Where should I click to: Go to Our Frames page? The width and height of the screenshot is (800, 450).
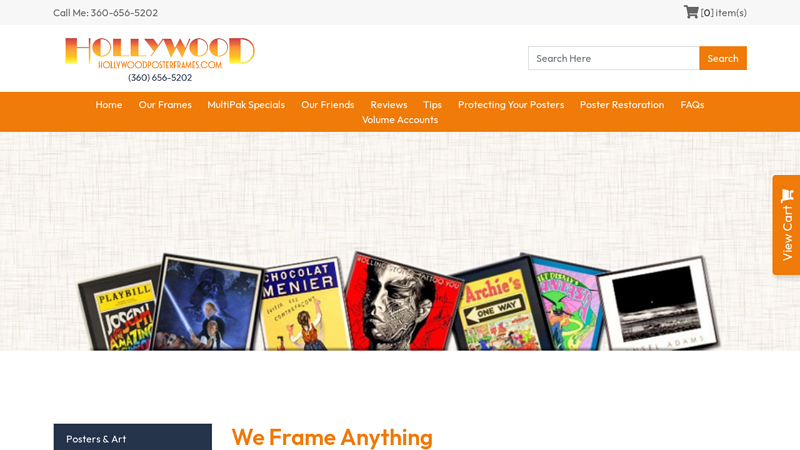click(165, 105)
